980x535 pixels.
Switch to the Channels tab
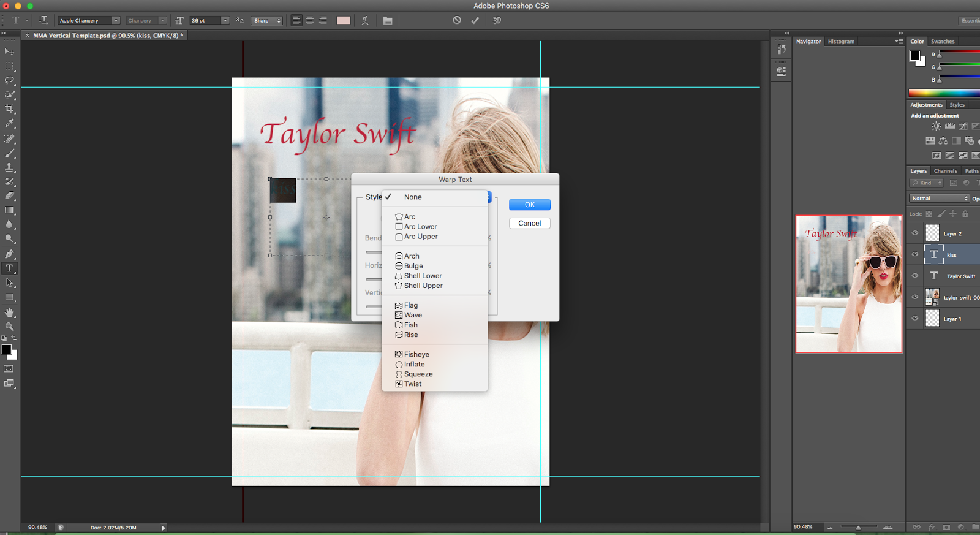pyautogui.click(x=945, y=171)
